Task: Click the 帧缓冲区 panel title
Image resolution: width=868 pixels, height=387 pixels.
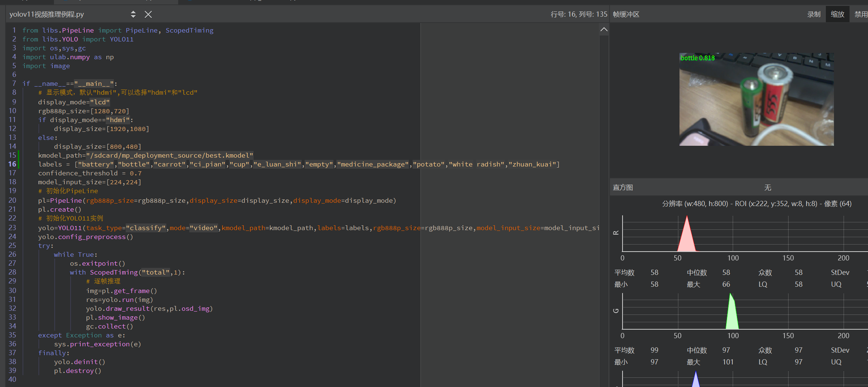Action: pos(626,14)
